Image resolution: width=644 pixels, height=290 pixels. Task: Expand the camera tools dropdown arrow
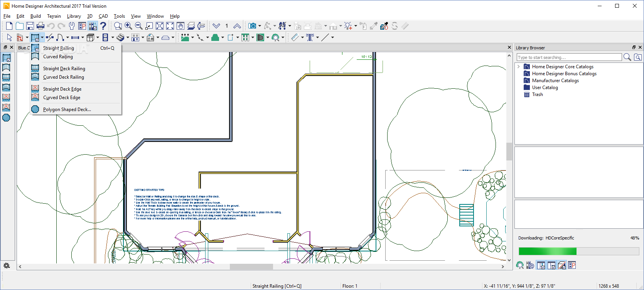click(x=260, y=26)
